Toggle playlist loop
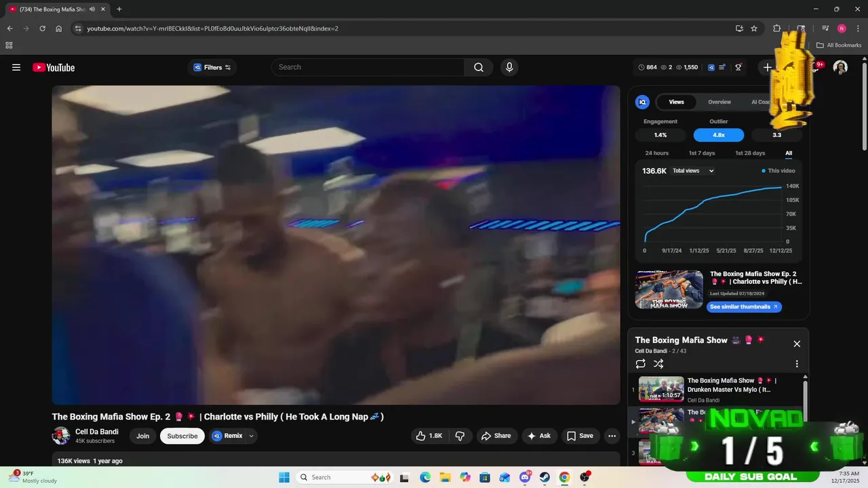Viewport: 868px width, 488px height. pyautogui.click(x=640, y=364)
